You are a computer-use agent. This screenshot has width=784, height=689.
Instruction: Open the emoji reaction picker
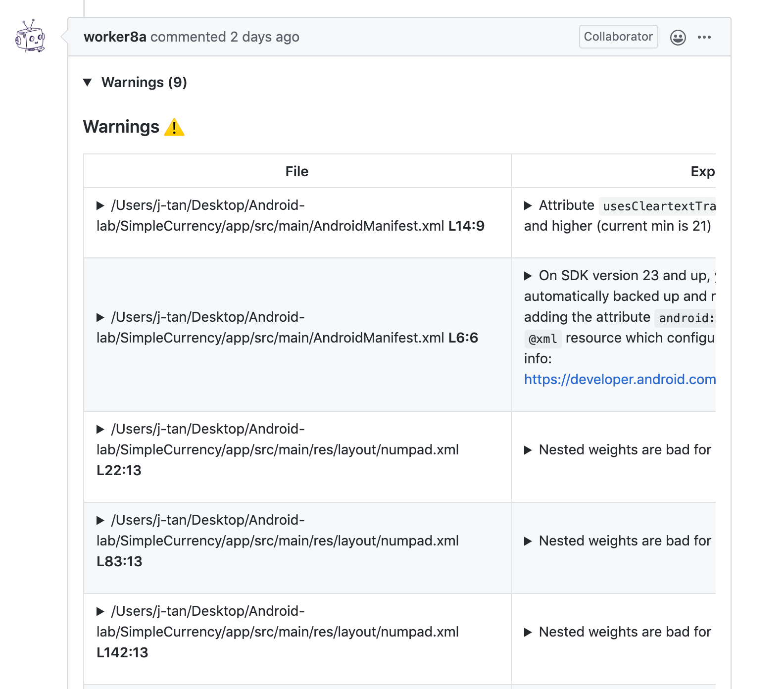pos(679,37)
